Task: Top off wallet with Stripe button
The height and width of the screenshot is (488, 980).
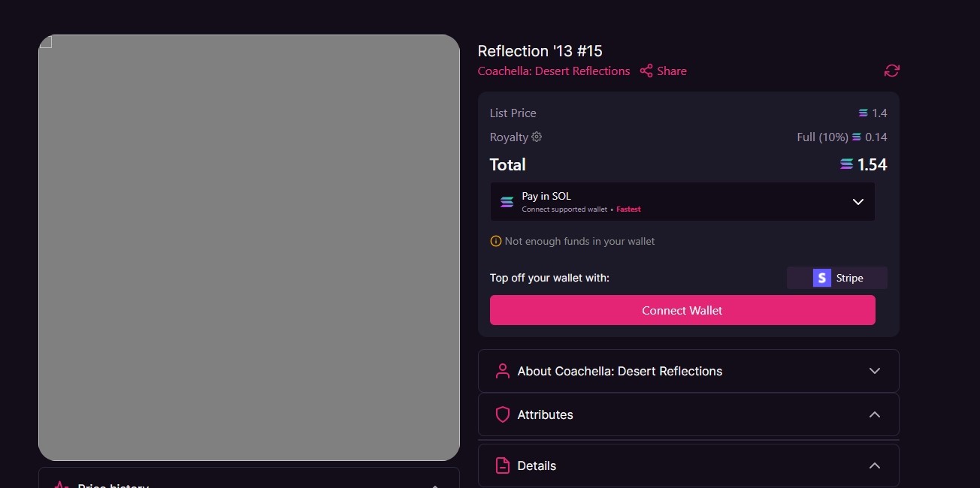Action: 837,278
